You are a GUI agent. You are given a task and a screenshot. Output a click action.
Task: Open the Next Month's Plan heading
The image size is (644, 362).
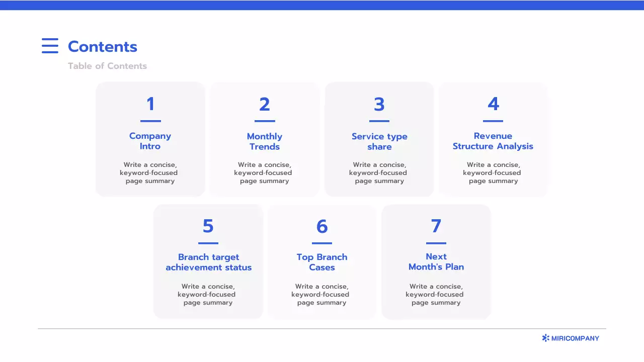(x=436, y=262)
